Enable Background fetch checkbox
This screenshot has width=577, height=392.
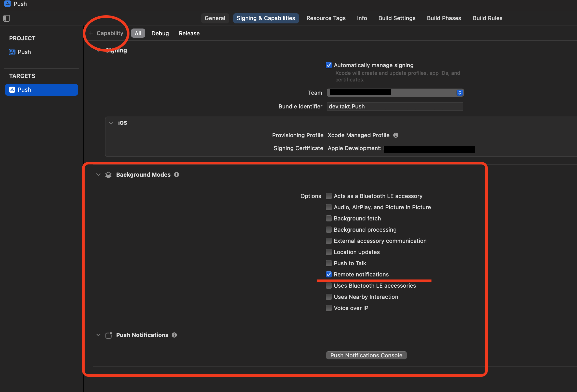[329, 218]
